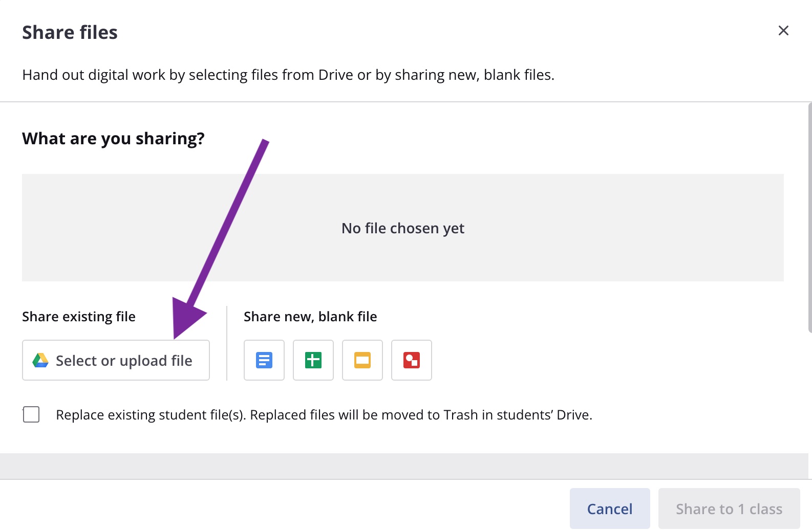Click the 'What are you sharing?' heading
This screenshot has width=812, height=530.
113,139
